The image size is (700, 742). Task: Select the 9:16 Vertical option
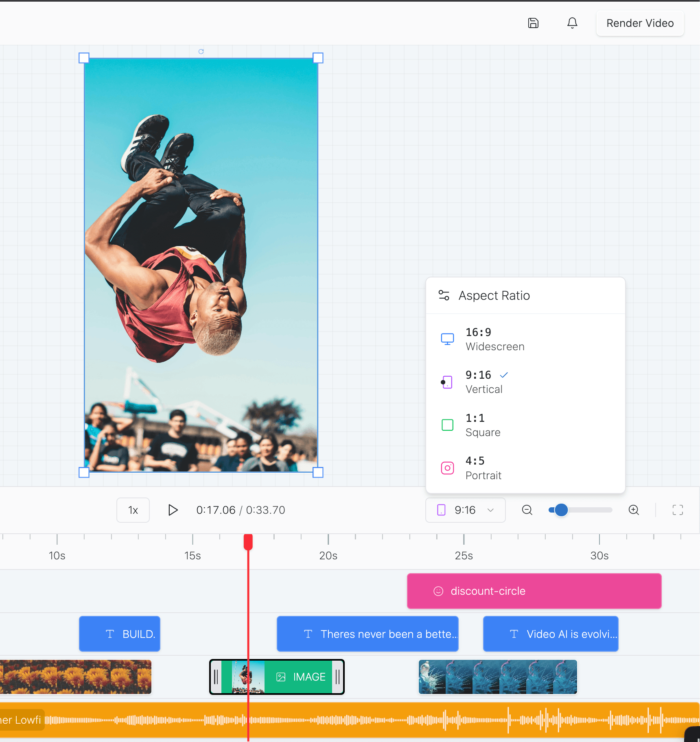click(484, 382)
